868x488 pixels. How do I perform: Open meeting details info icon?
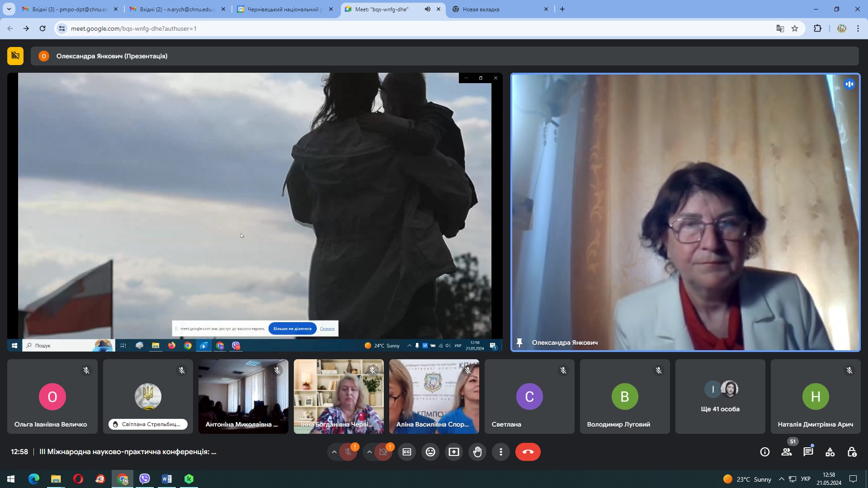tap(765, 452)
